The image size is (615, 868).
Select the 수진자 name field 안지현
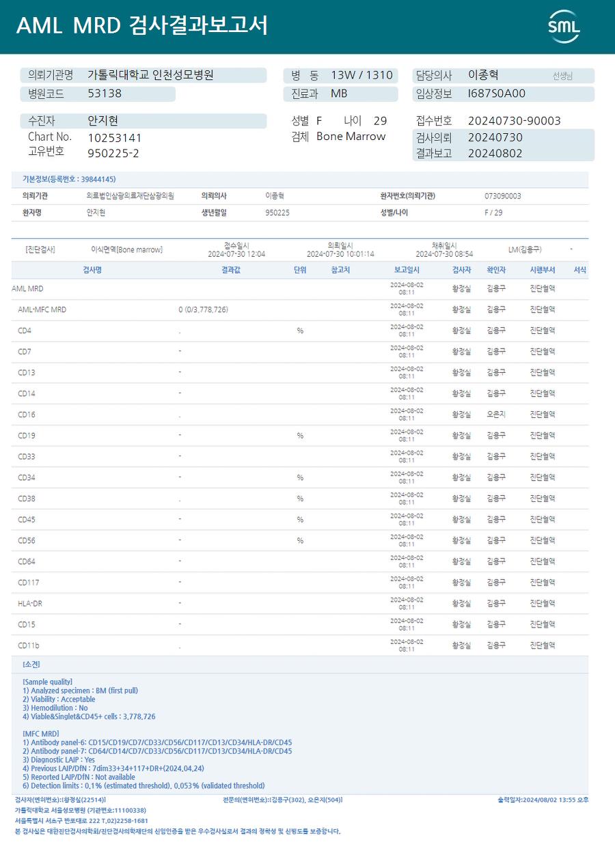click(x=103, y=121)
